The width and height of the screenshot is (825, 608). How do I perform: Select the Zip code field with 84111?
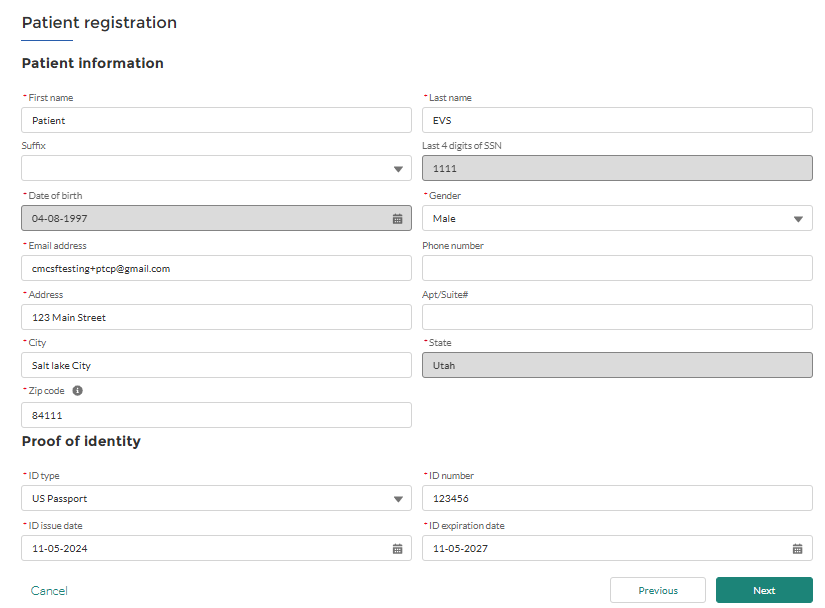[216, 415]
